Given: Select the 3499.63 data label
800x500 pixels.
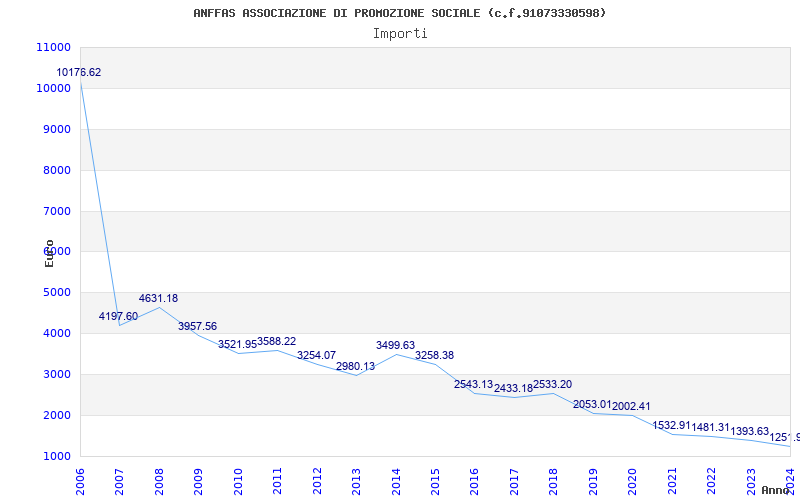Looking at the screenshot, I should click(x=395, y=345).
